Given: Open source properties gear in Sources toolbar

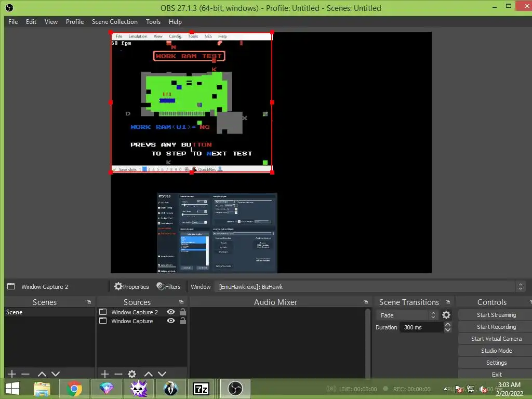Looking at the screenshot, I should (132, 374).
